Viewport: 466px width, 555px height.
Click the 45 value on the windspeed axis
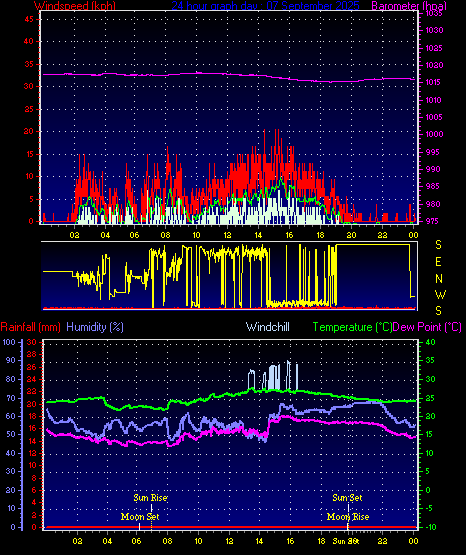coord(29,19)
